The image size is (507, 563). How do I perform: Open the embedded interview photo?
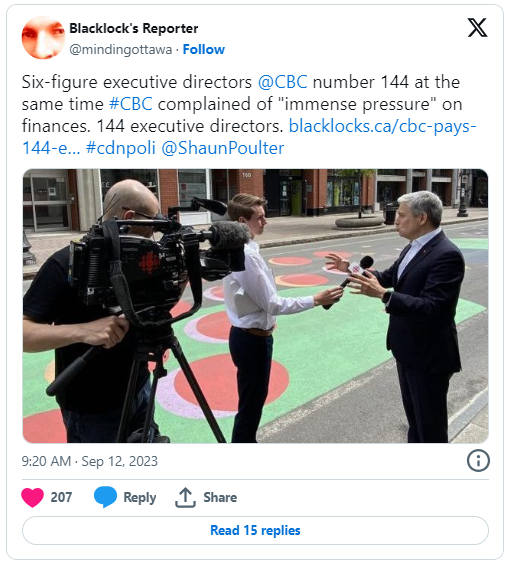[x=255, y=306]
